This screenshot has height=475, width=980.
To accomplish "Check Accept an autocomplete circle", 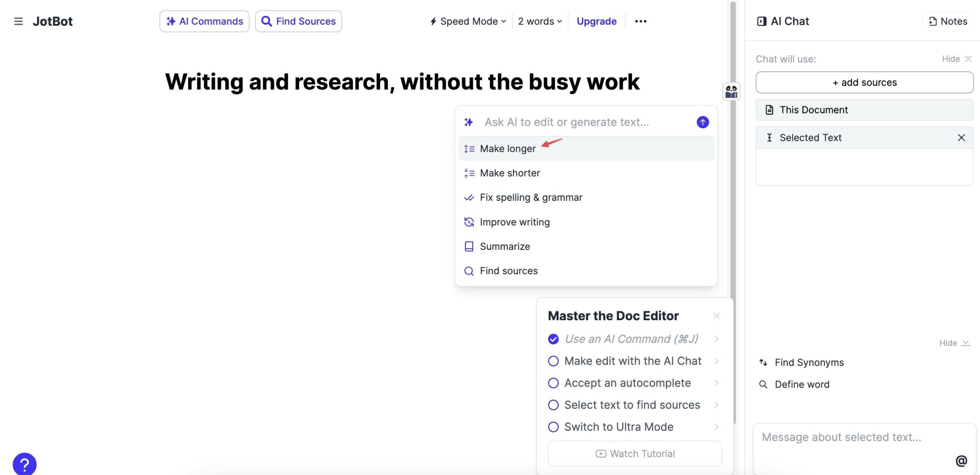I will 553,383.
